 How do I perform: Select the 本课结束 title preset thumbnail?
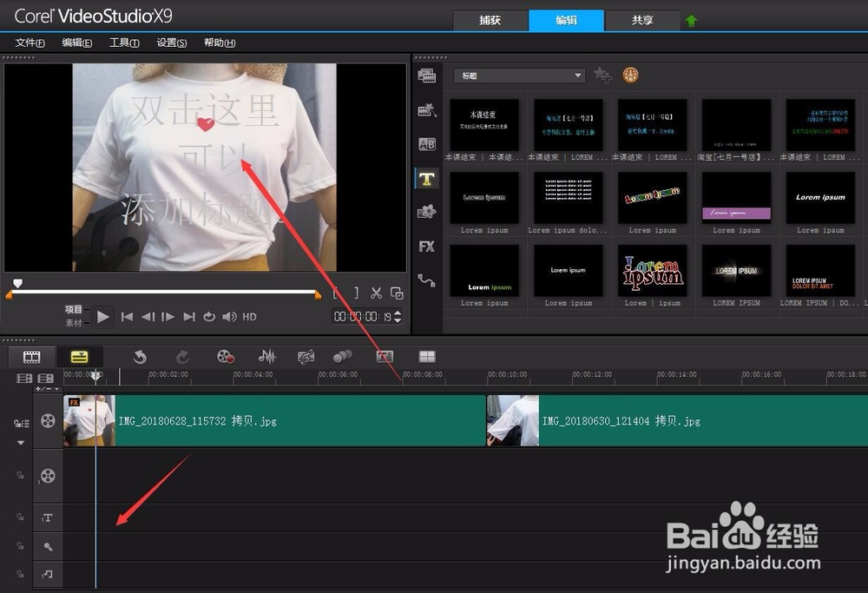click(x=484, y=124)
